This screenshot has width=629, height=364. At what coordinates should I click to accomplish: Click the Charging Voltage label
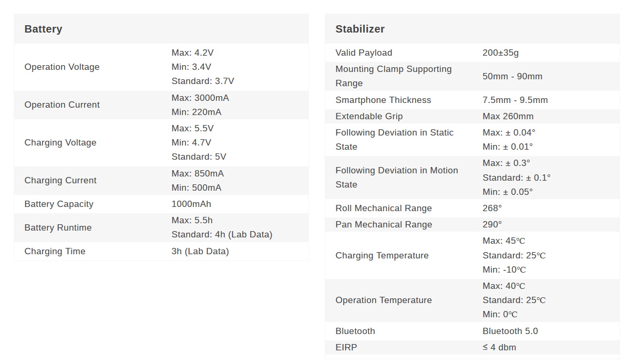pos(60,142)
